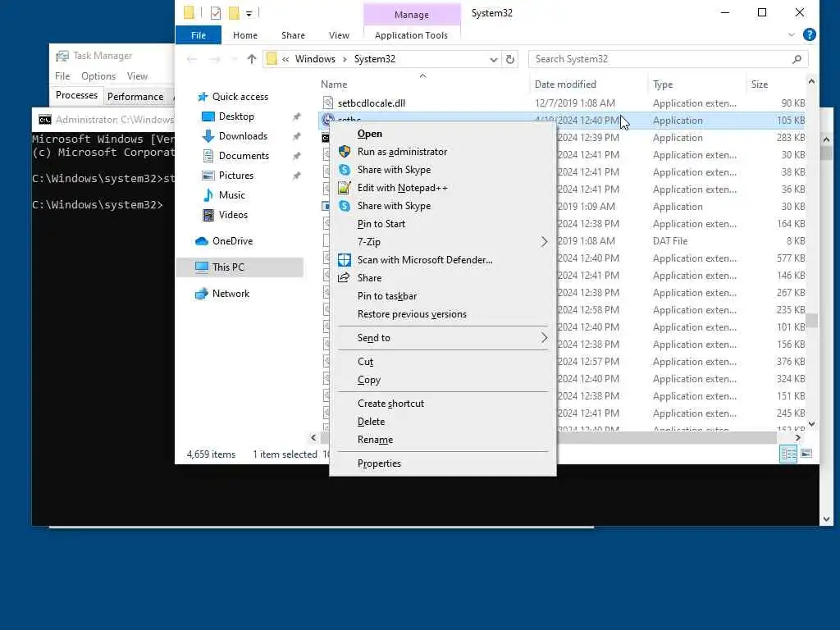Open the File tab in Explorer
840x630 pixels.
(x=199, y=35)
